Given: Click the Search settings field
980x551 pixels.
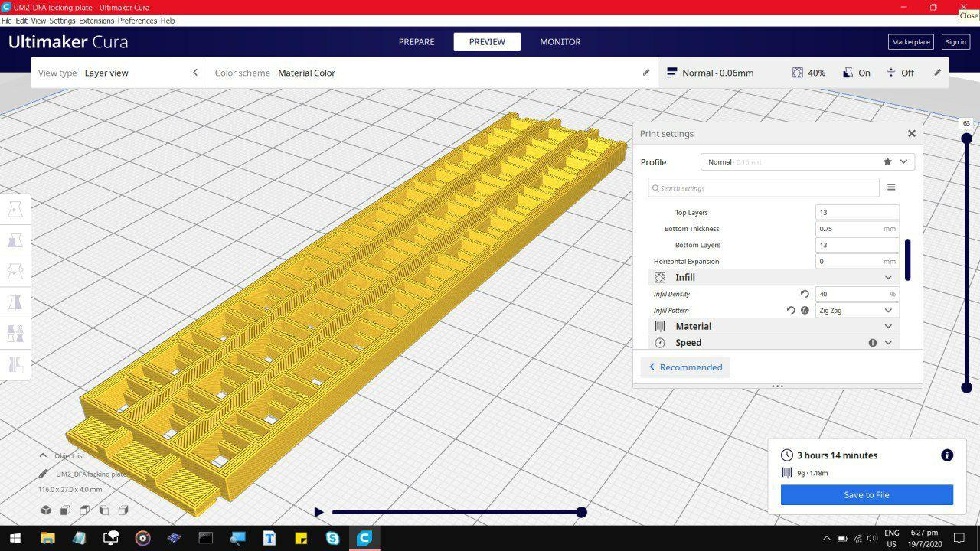Looking at the screenshot, I should [763, 187].
